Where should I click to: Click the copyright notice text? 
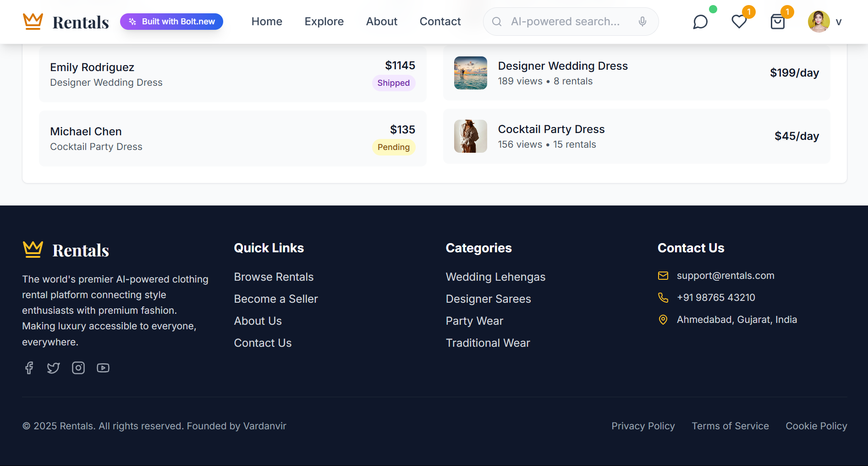point(154,426)
